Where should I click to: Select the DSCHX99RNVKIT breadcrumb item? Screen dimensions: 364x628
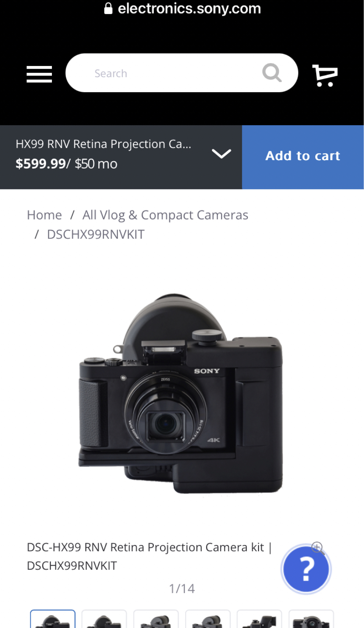(96, 234)
